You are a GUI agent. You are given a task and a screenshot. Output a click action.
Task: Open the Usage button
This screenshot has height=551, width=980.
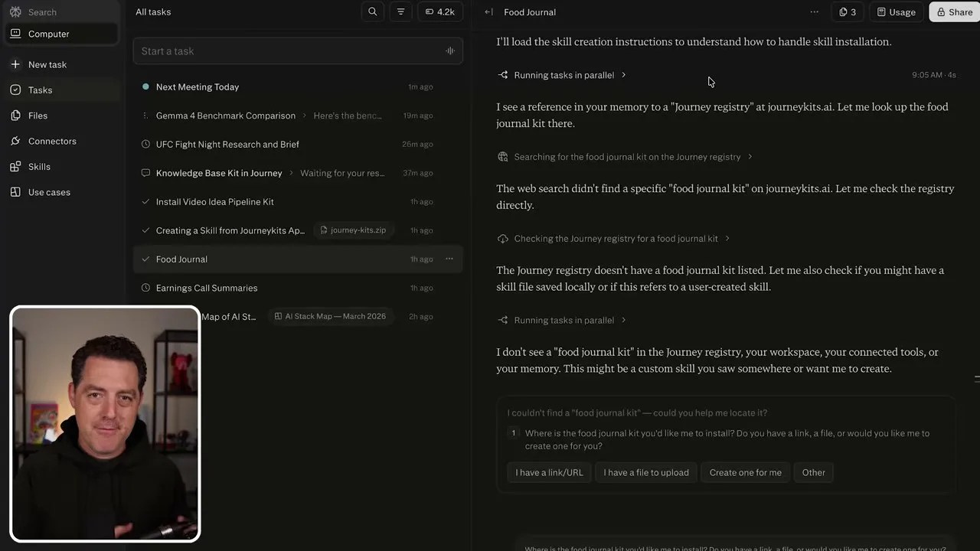[896, 11]
